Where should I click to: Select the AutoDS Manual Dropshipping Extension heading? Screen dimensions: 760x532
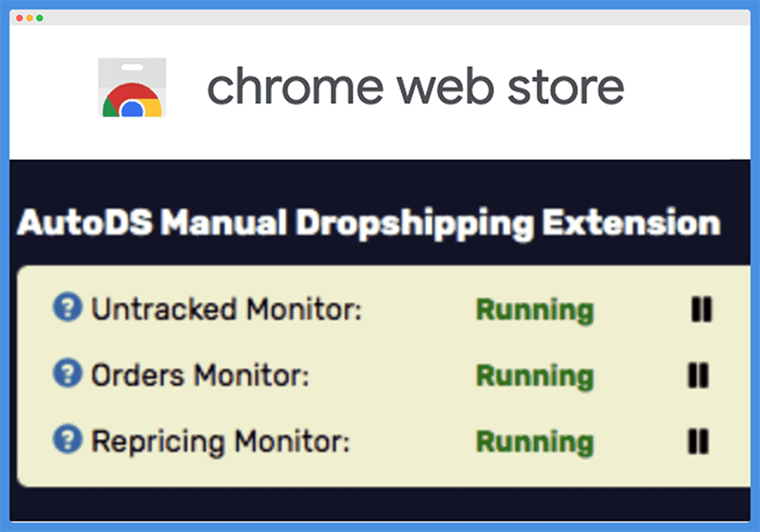pyautogui.click(x=369, y=223)
